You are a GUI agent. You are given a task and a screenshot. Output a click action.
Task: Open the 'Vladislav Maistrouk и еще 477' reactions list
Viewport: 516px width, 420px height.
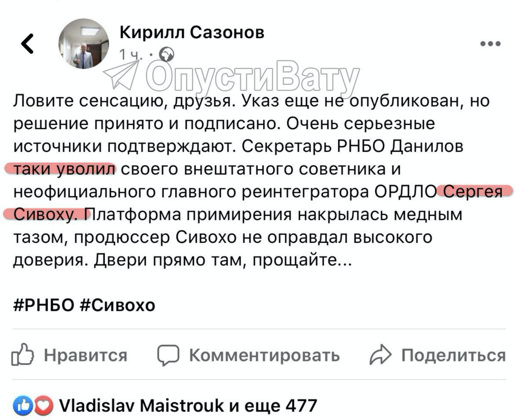tap(188, 405)
